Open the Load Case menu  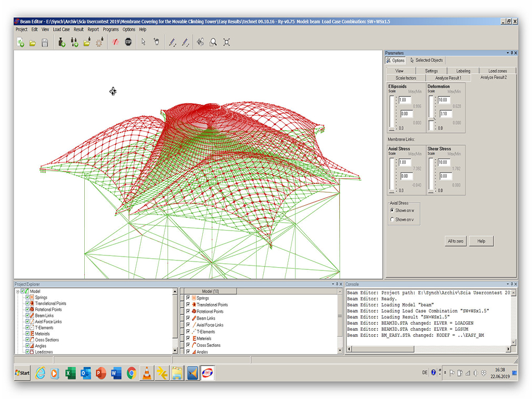pyautogui.click(x=61, y=29)
